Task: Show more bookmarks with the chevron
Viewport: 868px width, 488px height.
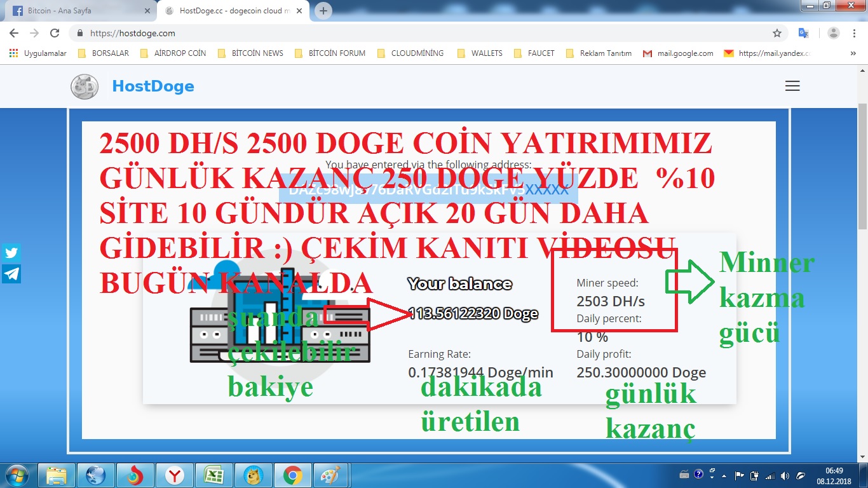Action: click(x=853, y=53)
